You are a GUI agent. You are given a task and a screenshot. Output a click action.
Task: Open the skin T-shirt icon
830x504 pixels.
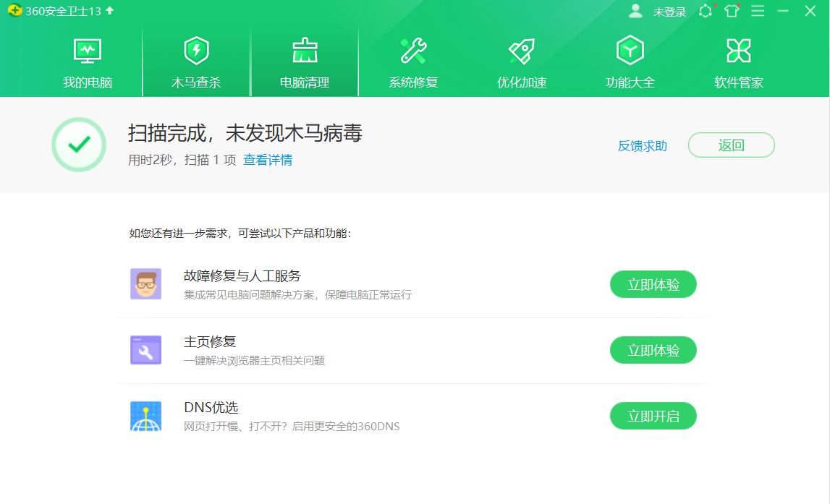point(732,11)
